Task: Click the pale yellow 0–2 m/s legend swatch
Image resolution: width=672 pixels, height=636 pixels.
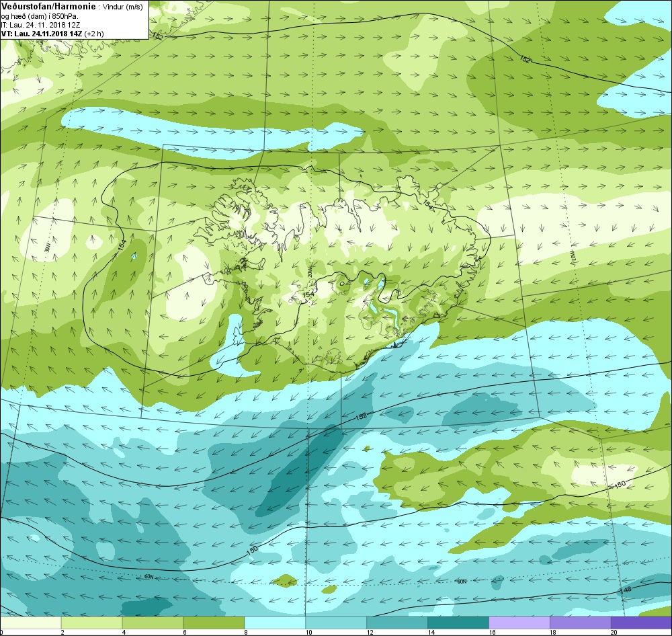Action: (30, 623)
